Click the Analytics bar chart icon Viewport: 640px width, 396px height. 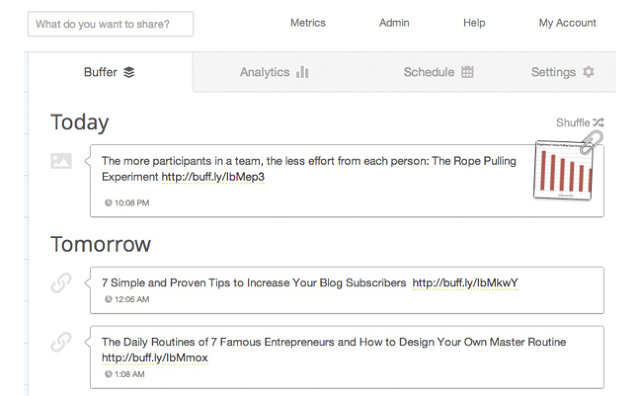pos(302,72)
